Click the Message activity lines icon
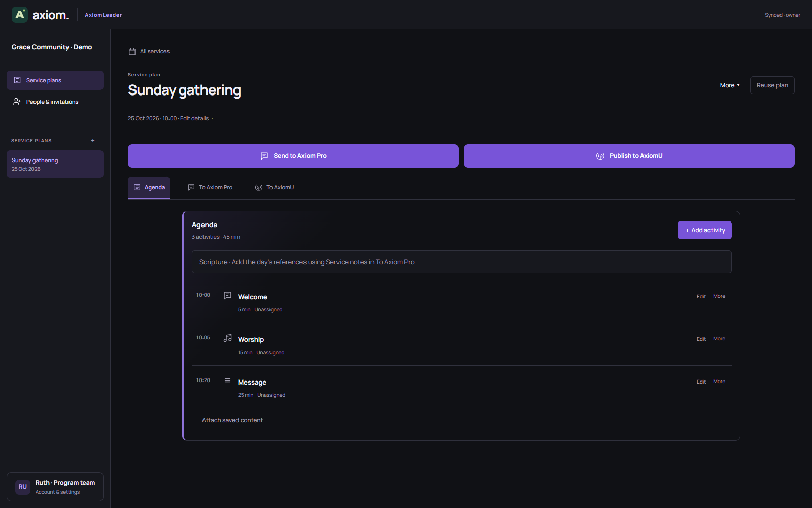The width and height of the screenshot is (812, 508). [228, 380]
